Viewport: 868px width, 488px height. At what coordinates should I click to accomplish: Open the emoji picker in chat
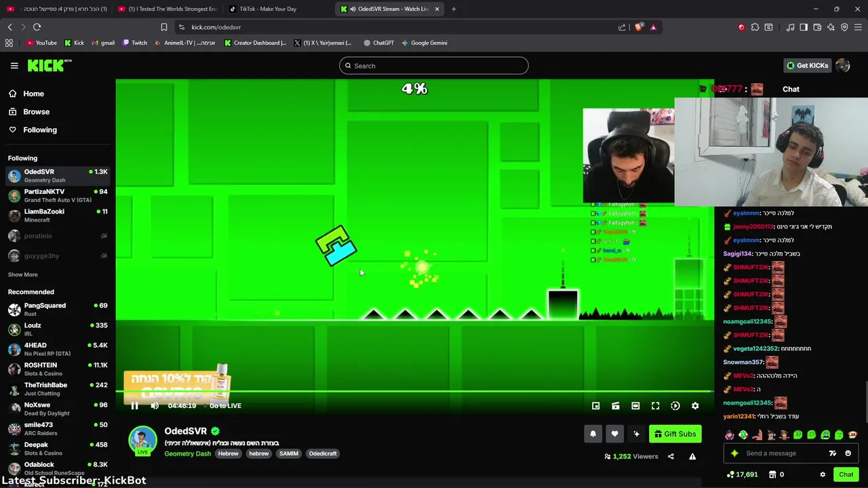(x=848, y=453)
